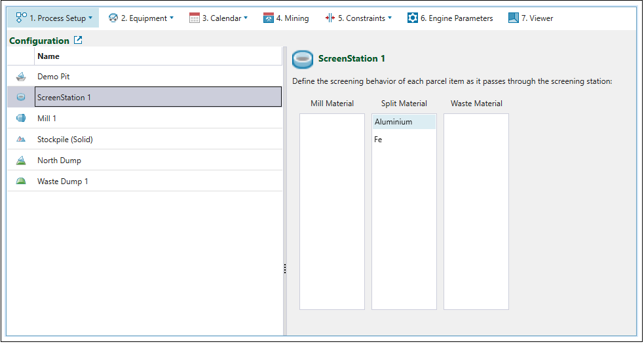Switch to the 4. Mining tab
Image resolution: width=644 pixels, height=344 pixels.
tap(286, 18)
